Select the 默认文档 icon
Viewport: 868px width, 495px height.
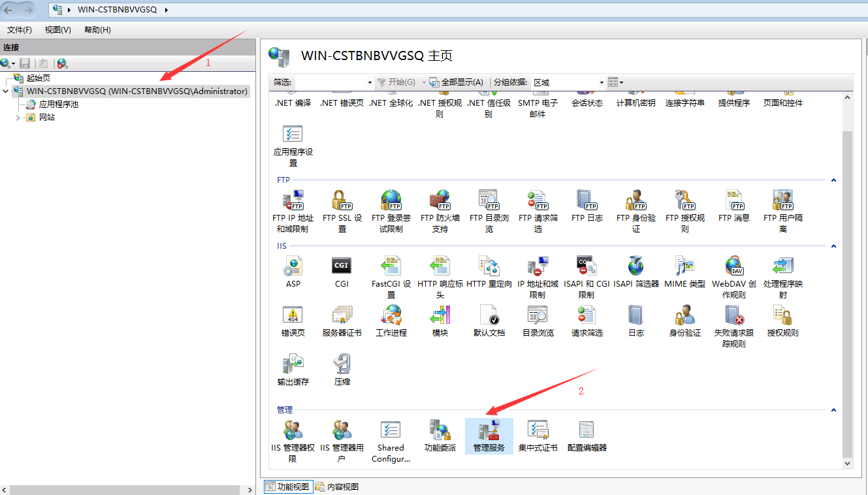point(489,320)
